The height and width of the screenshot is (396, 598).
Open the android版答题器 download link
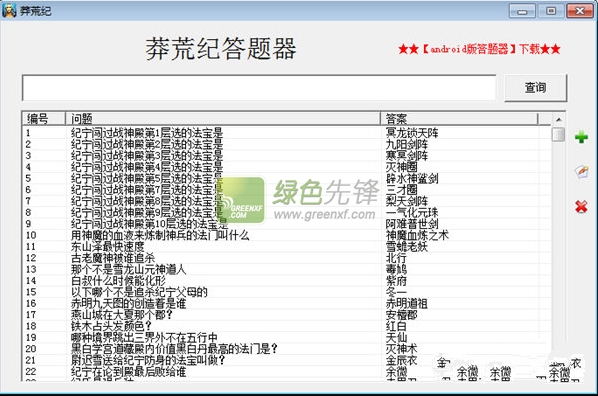[479, 49]
